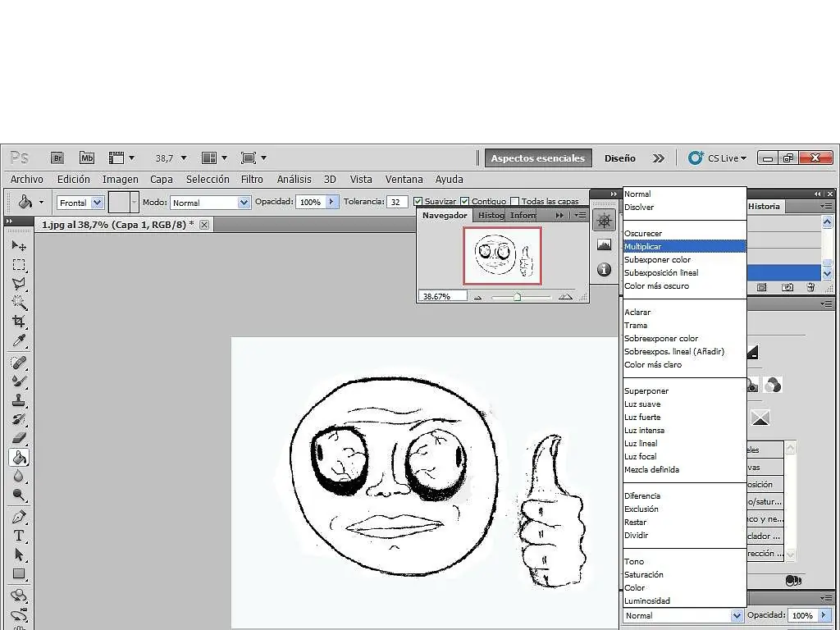Launch Adobe Bridge with Br icon
This screenshot has width=840, height=630.
[x=57, y=158]
